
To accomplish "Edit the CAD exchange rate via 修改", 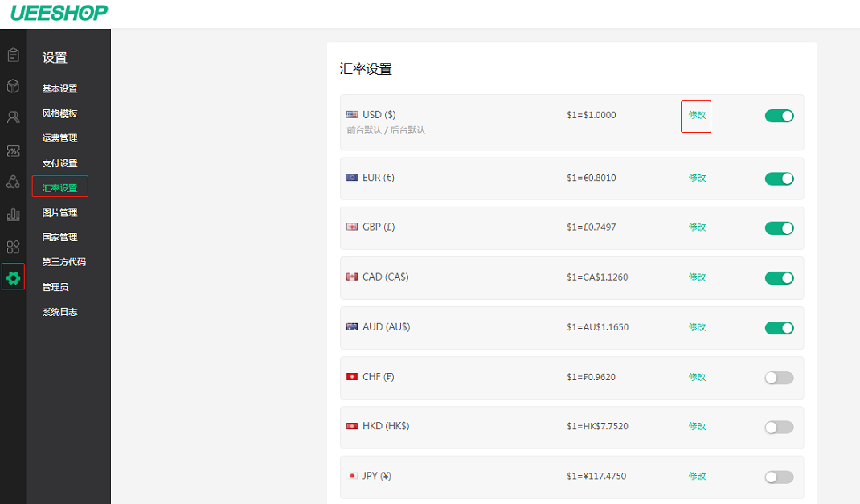I will (x=697, y=277).
